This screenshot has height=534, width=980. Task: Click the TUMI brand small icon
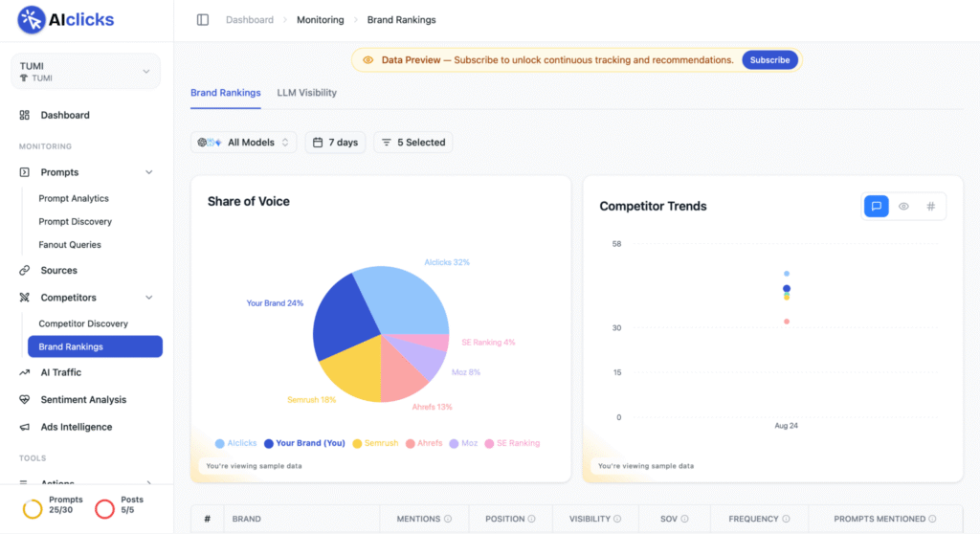pos(24,78)
